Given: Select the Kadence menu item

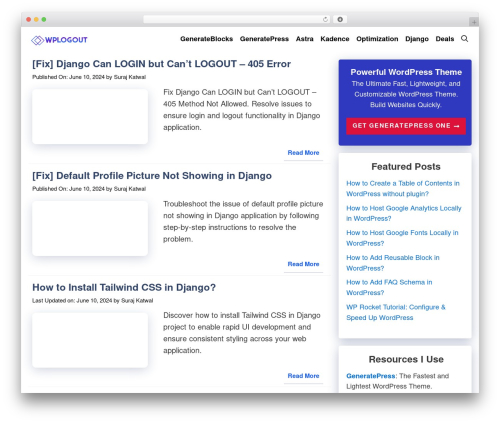Looking at the screenshot, I should pyautogui.click(x=335, y=39).
